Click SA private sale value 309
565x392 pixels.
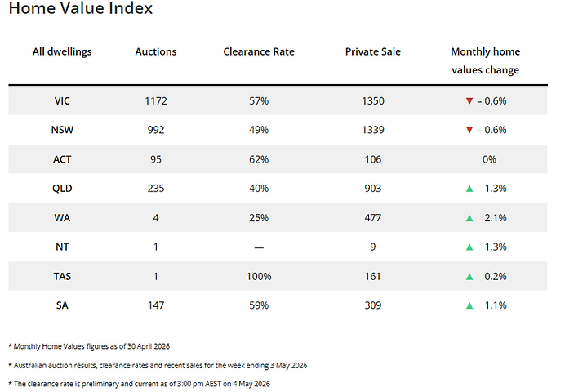click(373, 305)
